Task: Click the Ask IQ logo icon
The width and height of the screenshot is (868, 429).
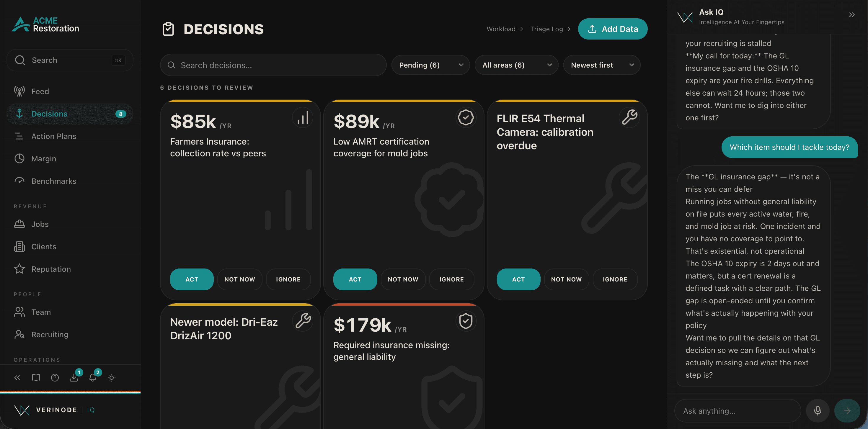Action: pos(685,17)
